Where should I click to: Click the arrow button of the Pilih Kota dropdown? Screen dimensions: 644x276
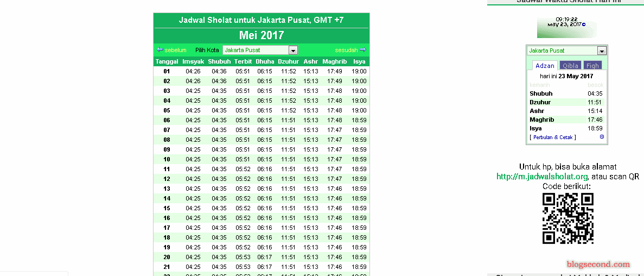coord(294,50)
